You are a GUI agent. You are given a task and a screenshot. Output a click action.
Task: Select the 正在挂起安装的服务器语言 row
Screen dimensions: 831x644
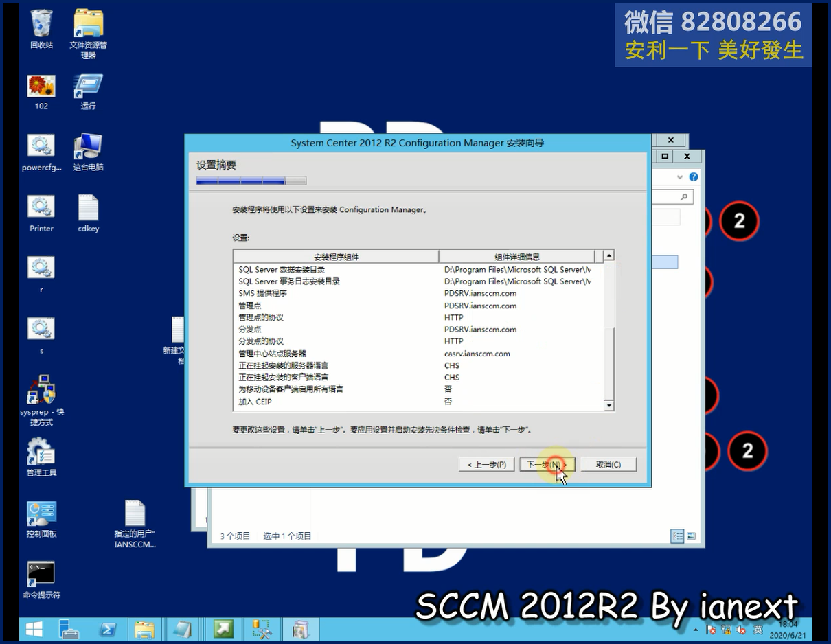click(x=419, y=365)
